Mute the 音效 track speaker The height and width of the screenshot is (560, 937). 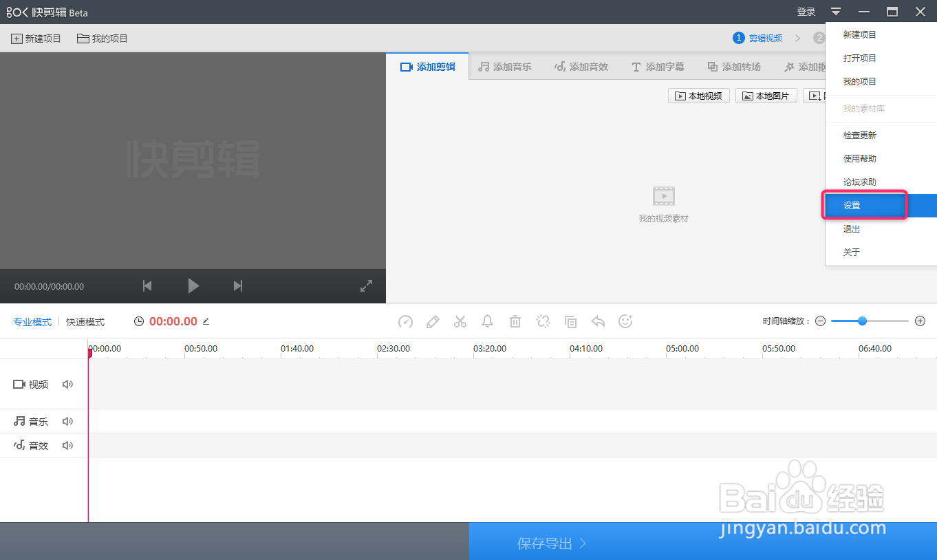tap(67, 446)
